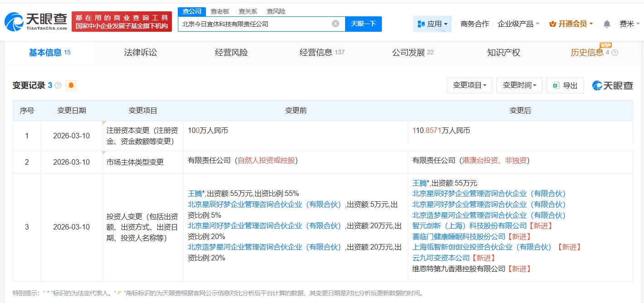Switch to the 知识产权 tab

point(503,53)
